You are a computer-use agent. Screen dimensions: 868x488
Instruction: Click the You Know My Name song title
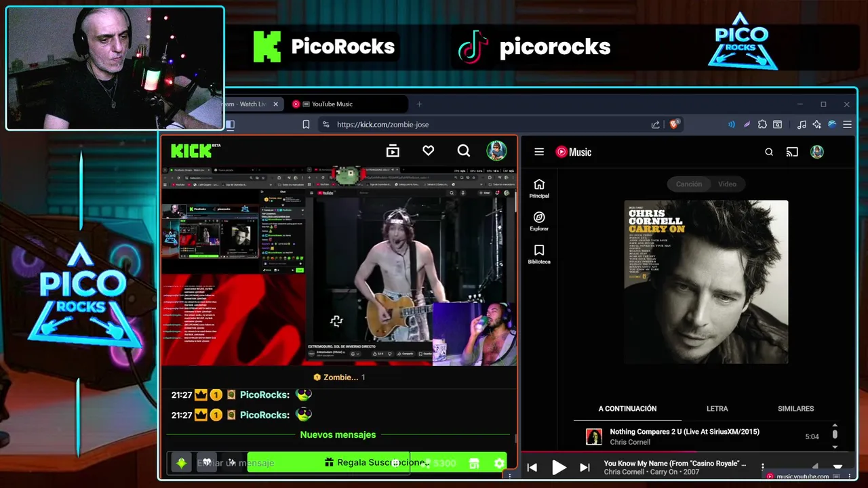click(x=675, y=464)
